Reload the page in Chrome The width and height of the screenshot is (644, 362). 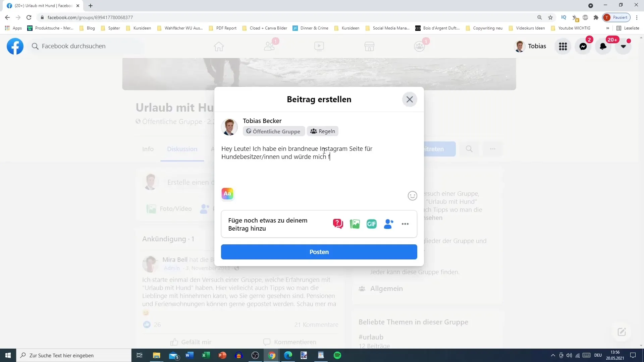pyautogui.click(x=29, y=17)
